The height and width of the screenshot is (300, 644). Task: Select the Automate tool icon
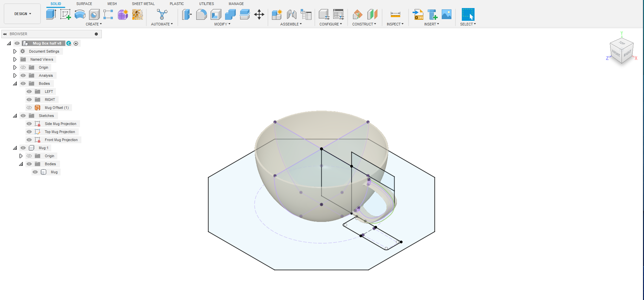pyautogui.click(x=162, y=14)
